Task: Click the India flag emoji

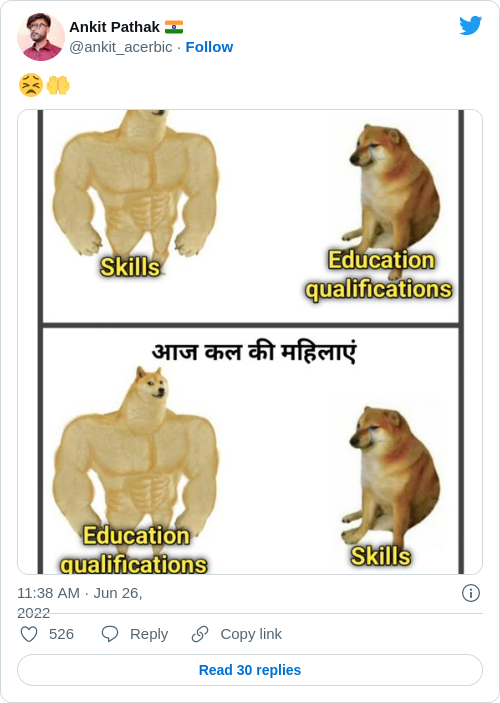Action: coord(174,27)
